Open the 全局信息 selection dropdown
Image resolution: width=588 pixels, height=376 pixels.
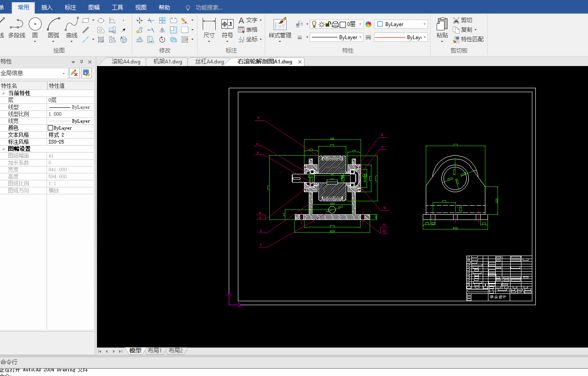point(63,73)
